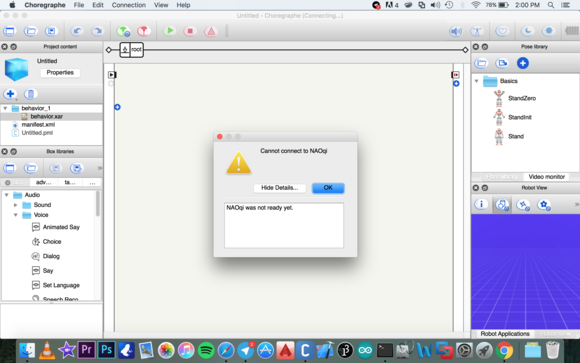Play the behavior with the green play button

169,31
